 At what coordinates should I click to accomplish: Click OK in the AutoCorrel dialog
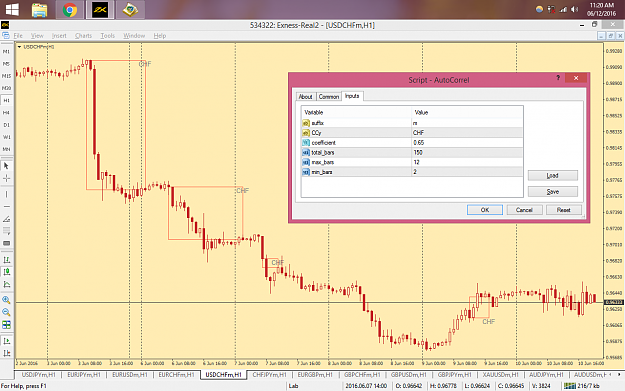click(x=485, y=210)
